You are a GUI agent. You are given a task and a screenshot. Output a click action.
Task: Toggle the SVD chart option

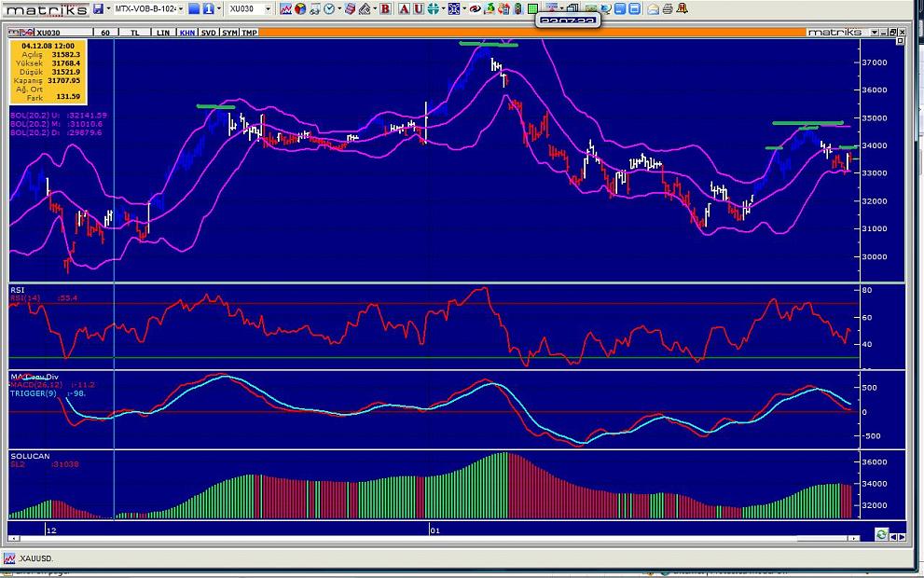click(x=210, y=33)
